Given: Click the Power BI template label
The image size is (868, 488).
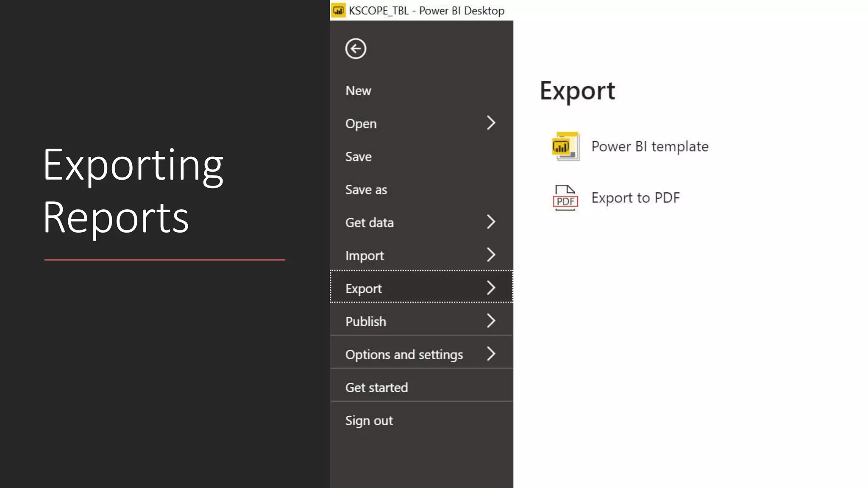Looking at the screenshot, I should pos(650,147).
